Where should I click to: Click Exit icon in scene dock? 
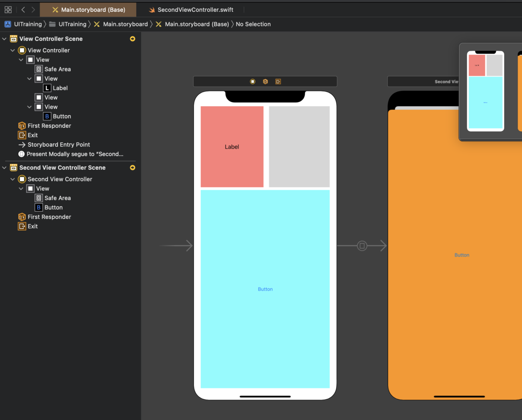[x=278, y=81]
